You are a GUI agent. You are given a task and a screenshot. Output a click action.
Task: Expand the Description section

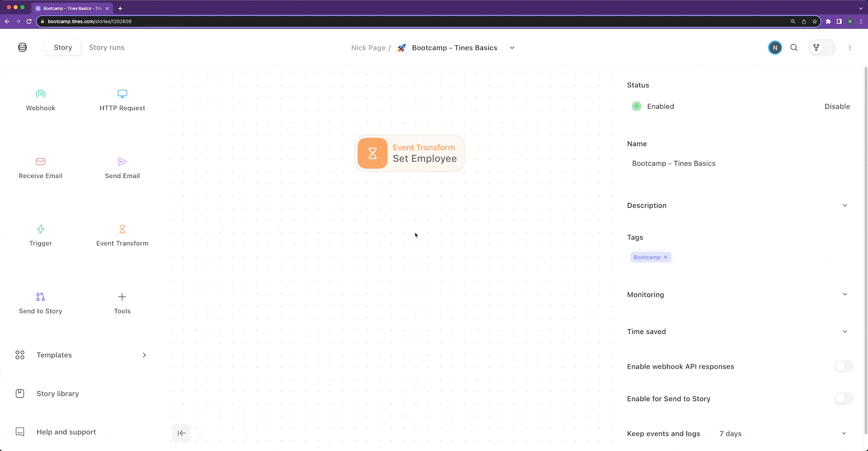(x=845, y=205)
